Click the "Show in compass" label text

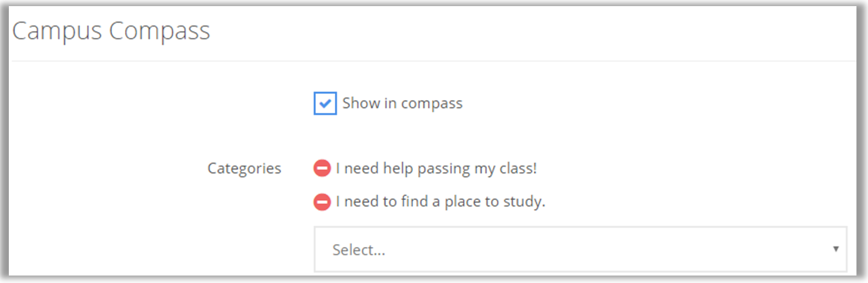click(x=402, y=103)
